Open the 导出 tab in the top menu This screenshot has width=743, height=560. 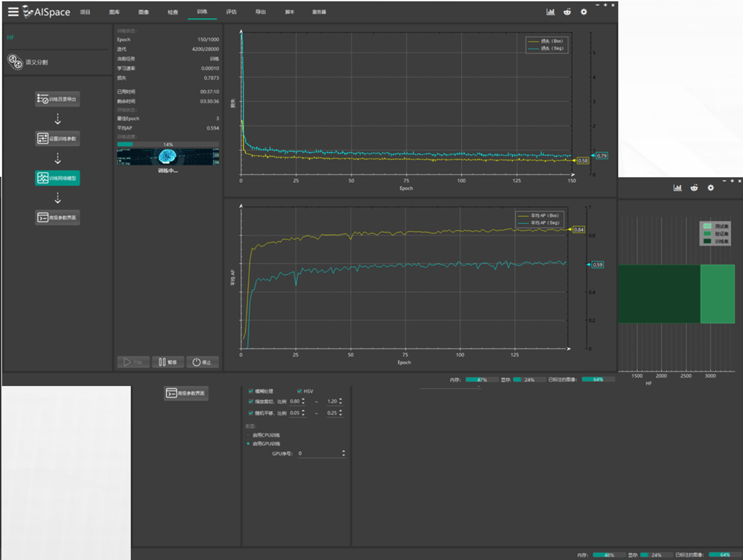[261, 12]
